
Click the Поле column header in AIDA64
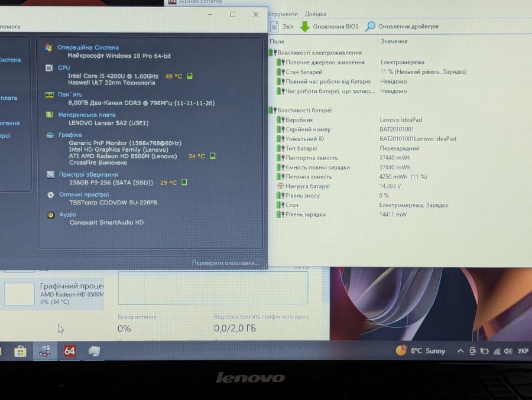(x=277, y=41)
